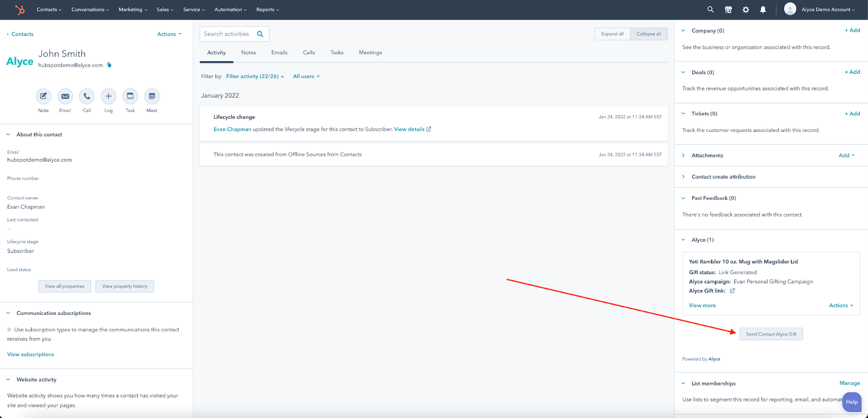
Task: Open the notifications bell
Action: [x=763, y=10]
